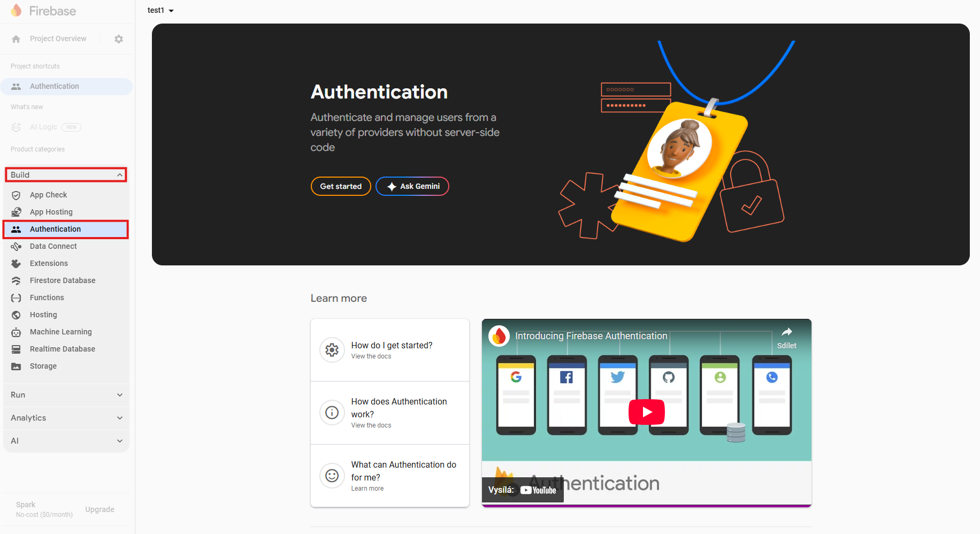
Task: Click the Data Connect icon
Action: (x=16, y=247)
